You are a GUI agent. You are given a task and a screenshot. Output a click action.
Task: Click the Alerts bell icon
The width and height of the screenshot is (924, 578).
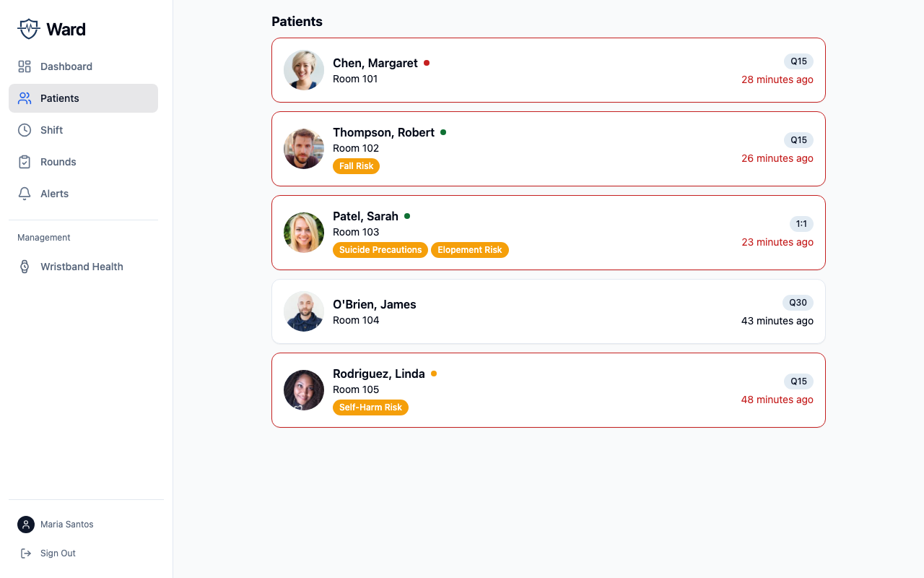pos(25,194)
